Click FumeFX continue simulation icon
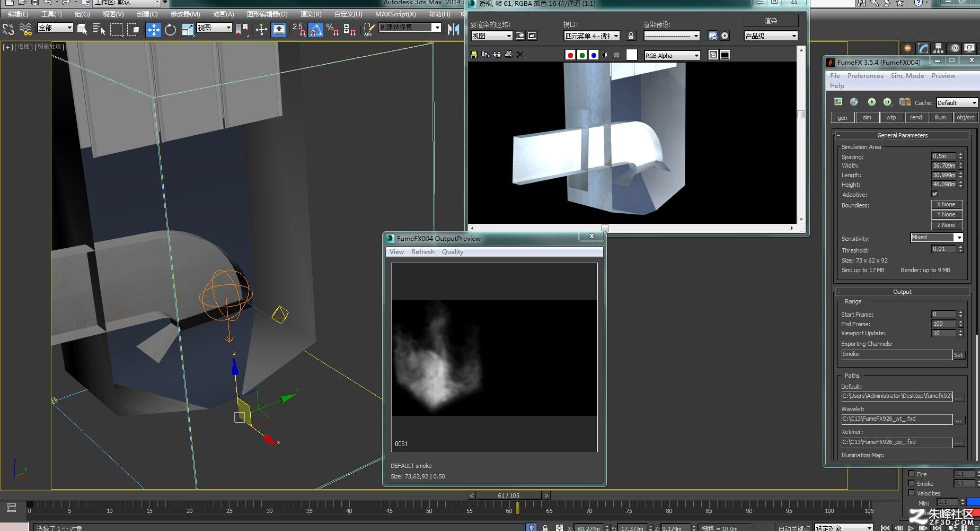980x531 pixels. (x=887, y=102)
